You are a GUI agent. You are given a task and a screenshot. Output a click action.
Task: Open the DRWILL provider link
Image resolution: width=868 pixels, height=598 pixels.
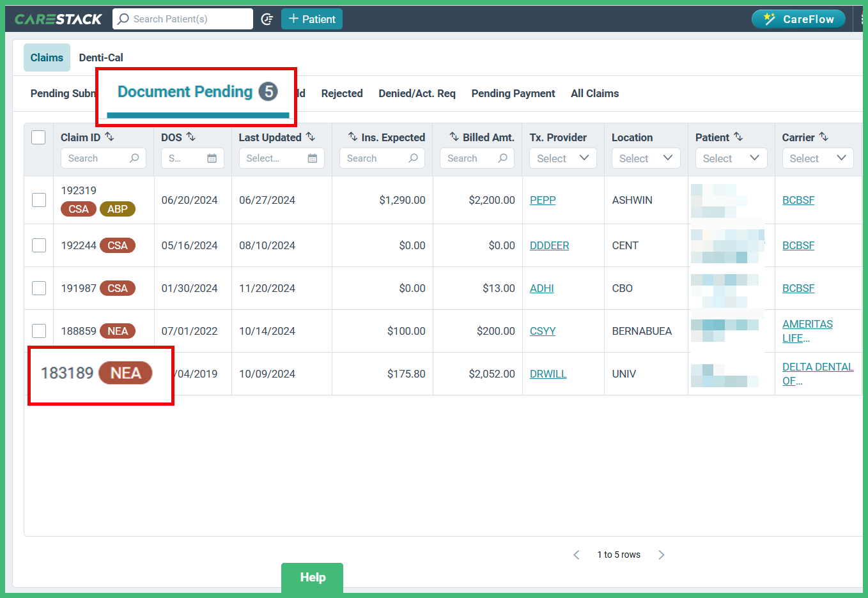[x=548, y=373]
